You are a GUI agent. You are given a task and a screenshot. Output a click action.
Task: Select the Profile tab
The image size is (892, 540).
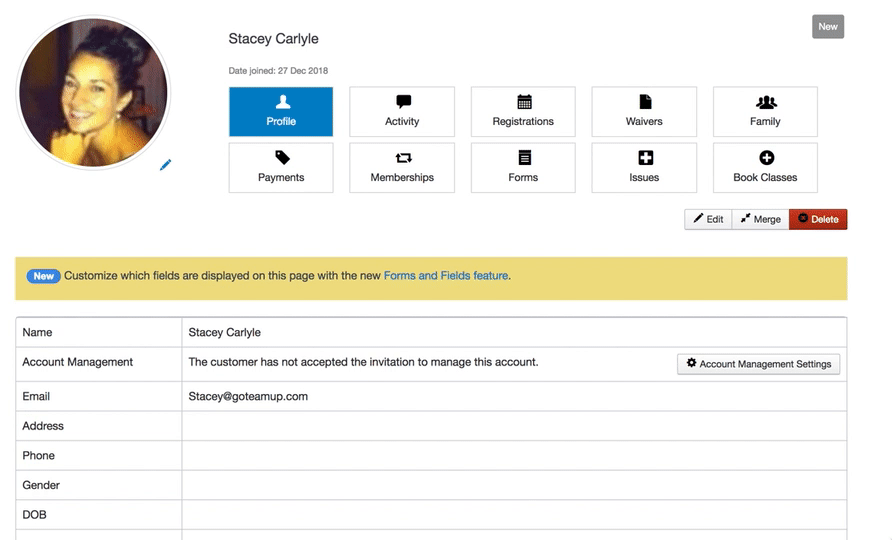pos(281,111)
